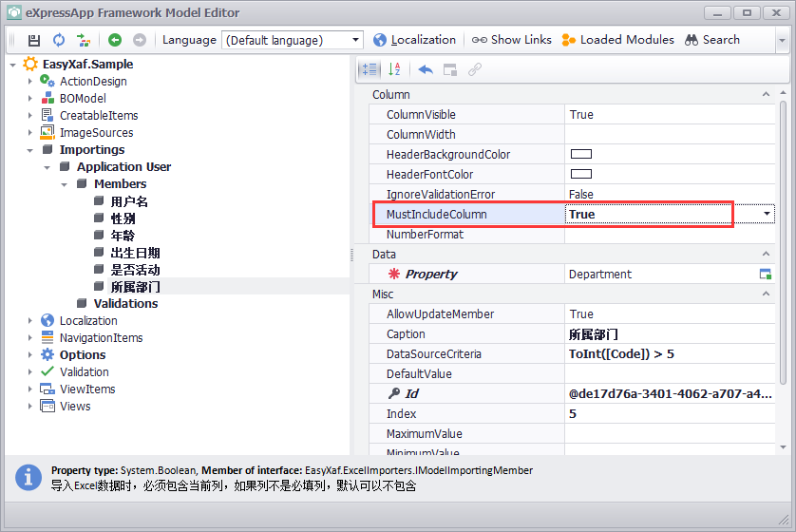Collapse the Importings tree node
Viewport: 796px width, 532px height.
pos(30,150)
